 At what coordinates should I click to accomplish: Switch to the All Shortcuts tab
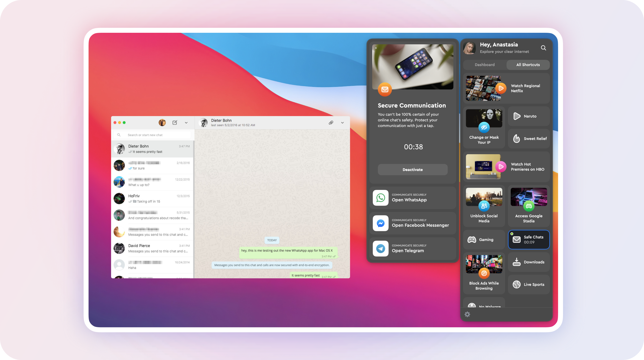click(x=528, y=65)
